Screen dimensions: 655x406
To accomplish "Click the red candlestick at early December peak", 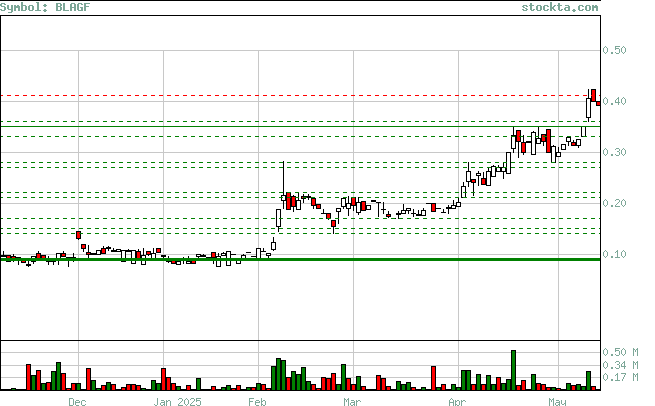I will coord(79,235).
